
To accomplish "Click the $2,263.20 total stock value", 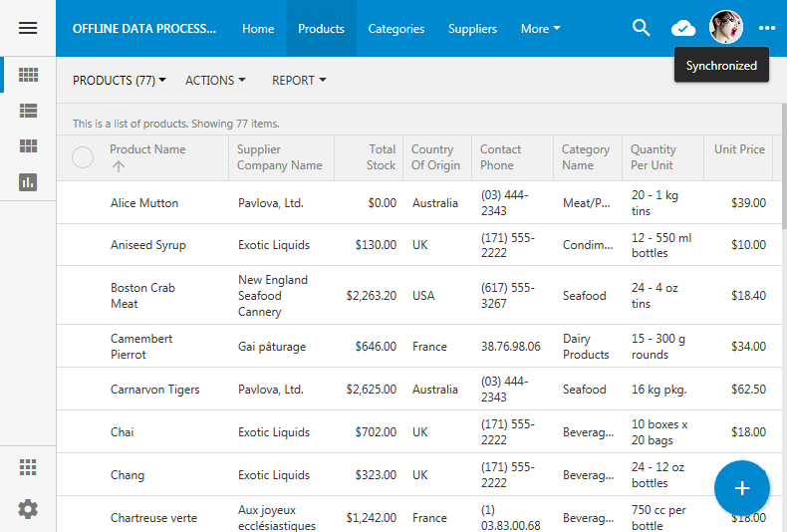I will 371,296.
